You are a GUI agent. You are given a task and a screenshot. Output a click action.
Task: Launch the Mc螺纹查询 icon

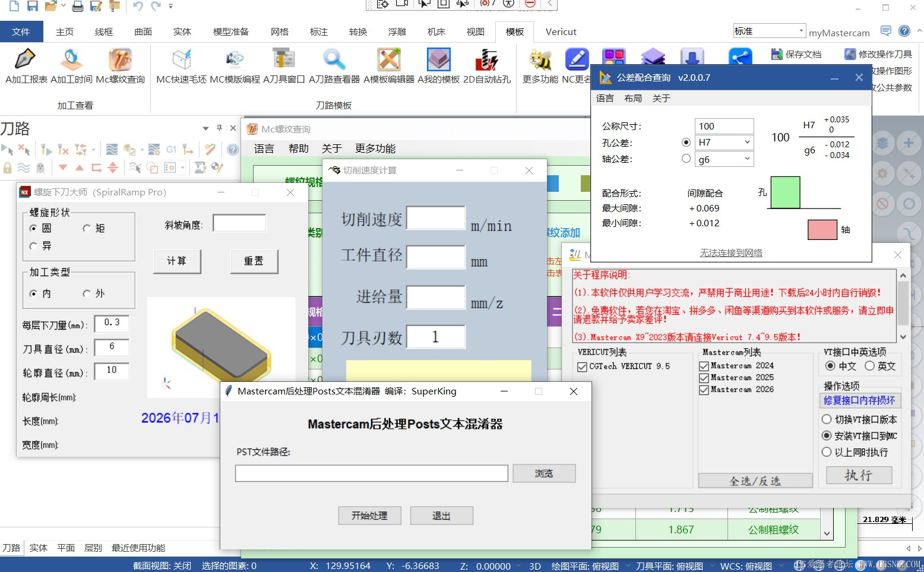(x=120, y=60)
